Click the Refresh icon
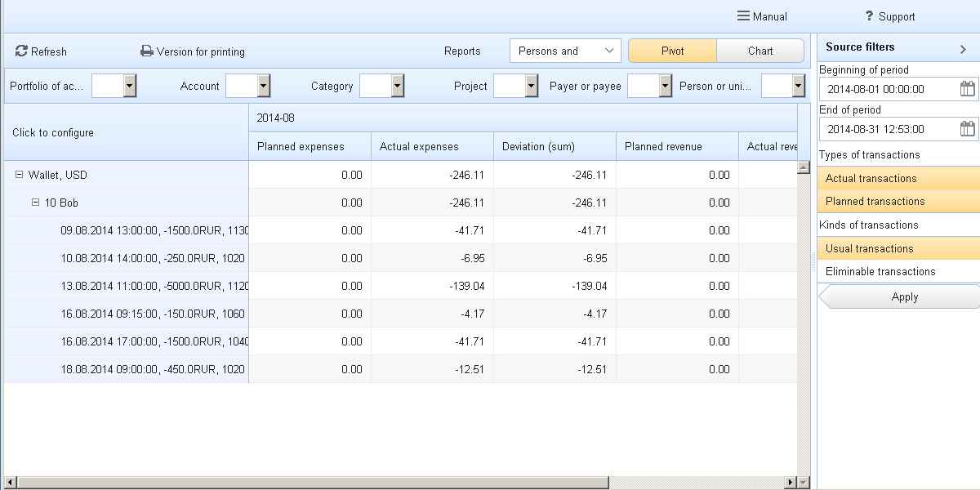 (21, 51)
